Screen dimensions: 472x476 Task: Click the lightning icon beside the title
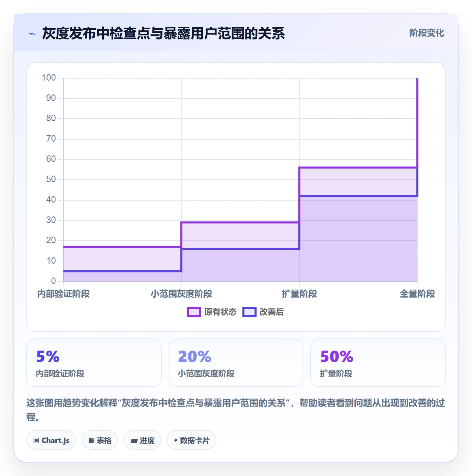pos(32,34)
